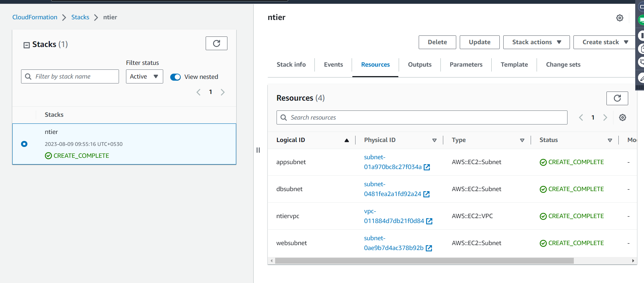Click CREATE_COMPLETE status in dbsubnet row

(x=576, y=189)
